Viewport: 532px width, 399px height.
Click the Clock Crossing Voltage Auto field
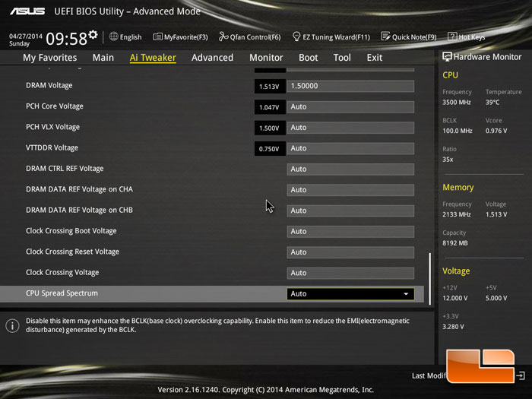click(350, 273)
